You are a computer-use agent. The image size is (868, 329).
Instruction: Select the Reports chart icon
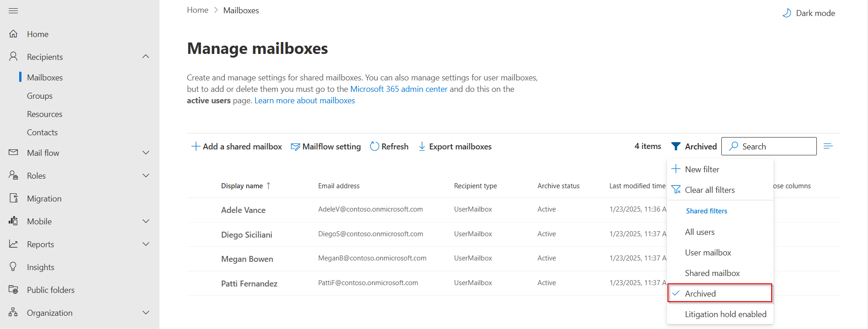point(14,244)
